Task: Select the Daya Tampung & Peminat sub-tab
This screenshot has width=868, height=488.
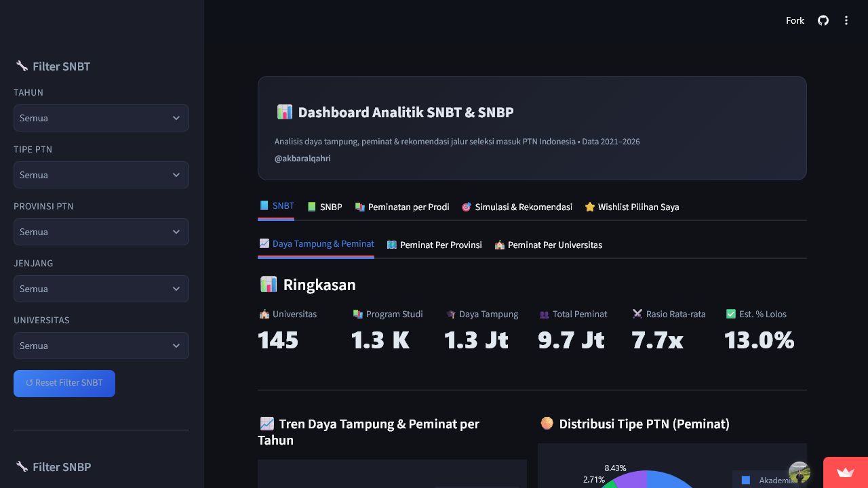Action: [x=316, y=244]
